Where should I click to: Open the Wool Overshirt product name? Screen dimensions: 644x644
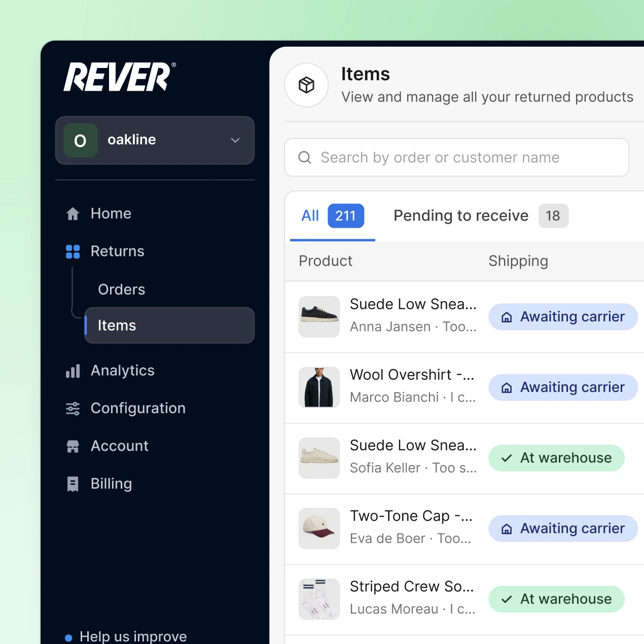(412, 375)
